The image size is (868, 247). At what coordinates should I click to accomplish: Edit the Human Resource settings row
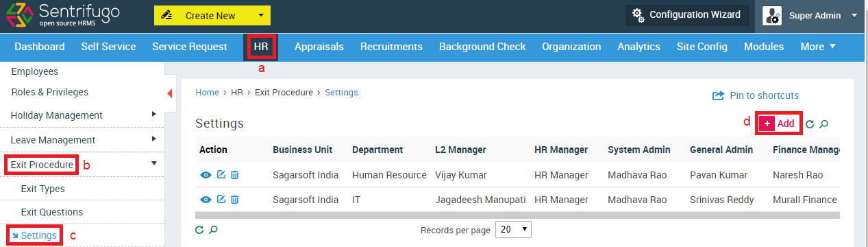coord(221,175)
